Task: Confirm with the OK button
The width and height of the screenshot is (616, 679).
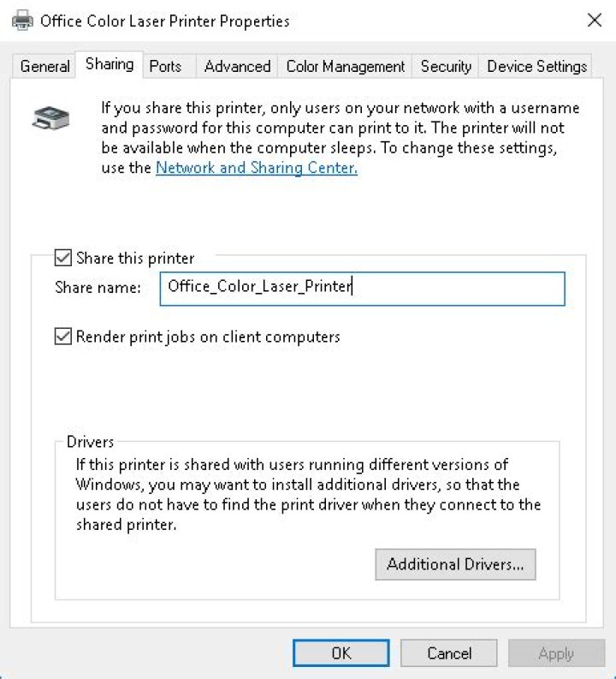Action: pos(341,653)
